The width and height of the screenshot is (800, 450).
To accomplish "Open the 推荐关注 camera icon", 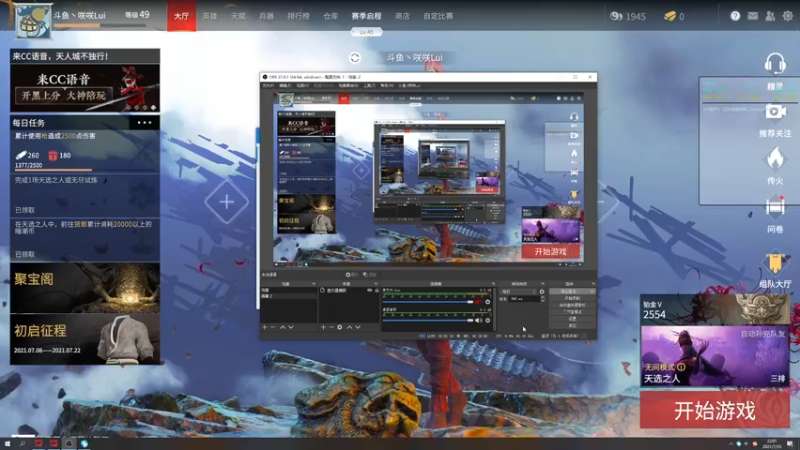I will tap(775, 112).
